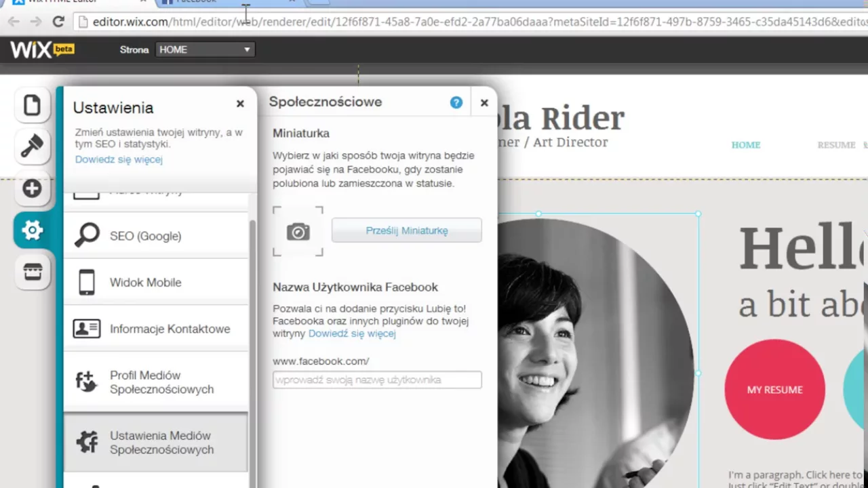
Task: Click HOME in the site navigation
Action: pos(746,145)
